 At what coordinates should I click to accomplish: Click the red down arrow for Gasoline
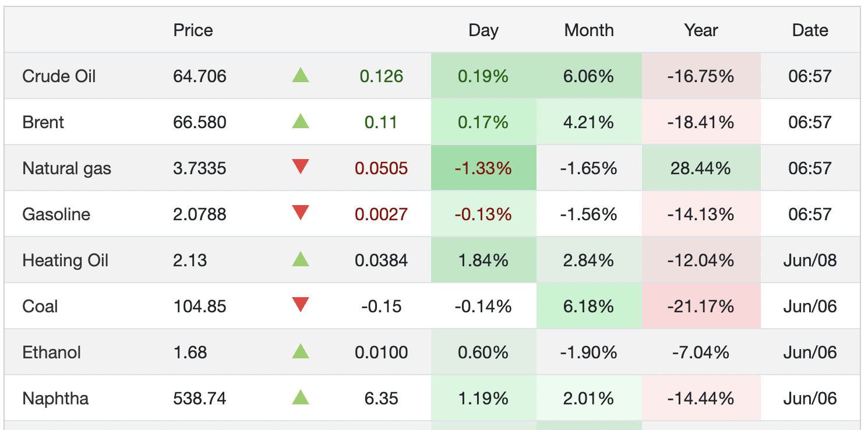coord(301,213)
